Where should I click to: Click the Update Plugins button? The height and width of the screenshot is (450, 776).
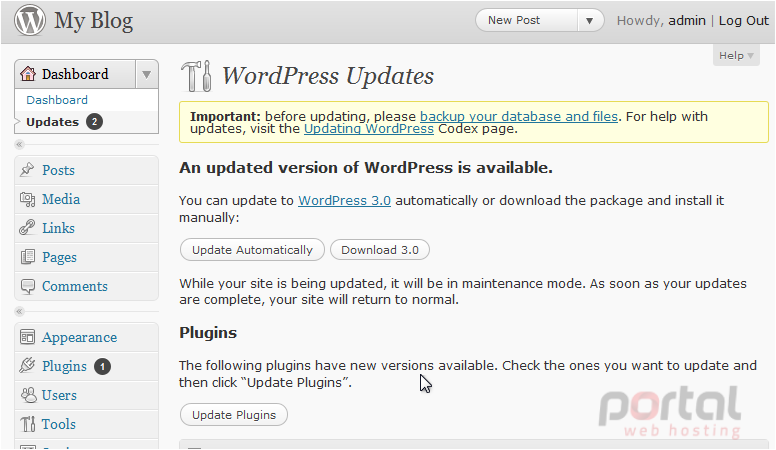tap(234, 415)
